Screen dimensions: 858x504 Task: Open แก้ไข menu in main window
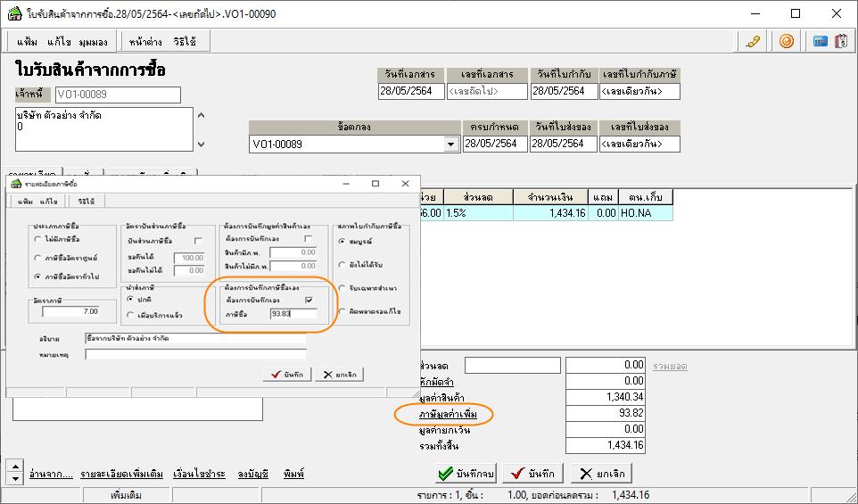[59, 42]
